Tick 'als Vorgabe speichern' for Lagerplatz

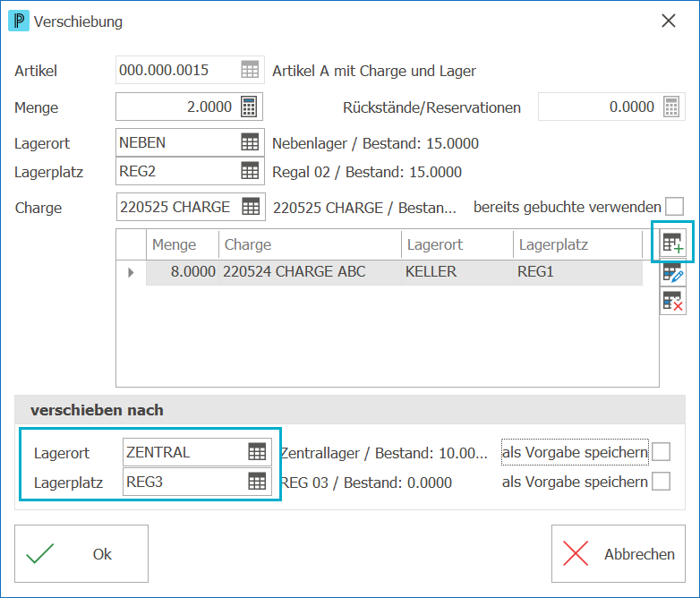(x=661, y=482)
